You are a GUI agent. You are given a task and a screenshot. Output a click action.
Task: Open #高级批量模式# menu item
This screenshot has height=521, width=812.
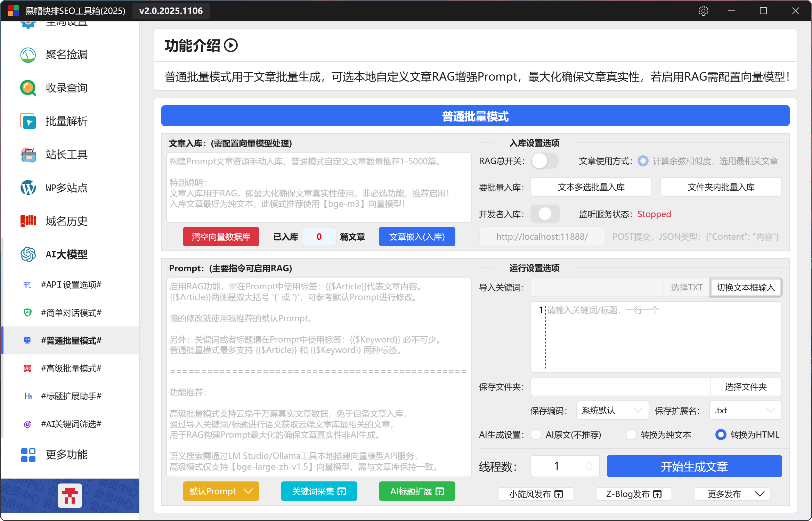pyautogui.click(x=71, y=368)
